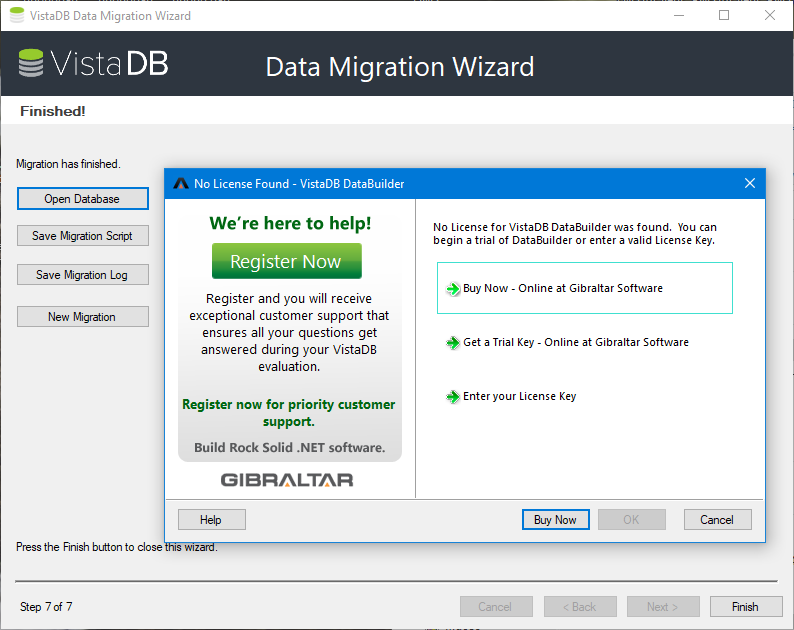
Task: Click the 'Finished!' heading
Action: point(53,111)
